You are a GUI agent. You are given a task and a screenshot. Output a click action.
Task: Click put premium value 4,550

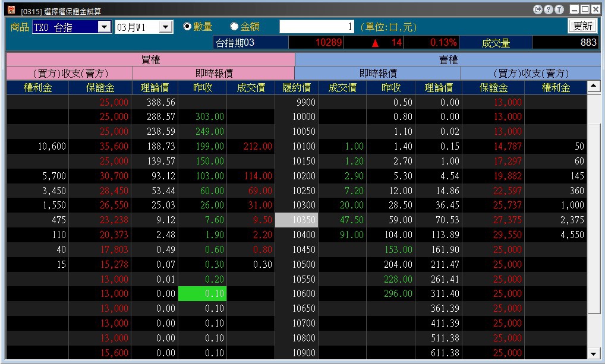click(572, 235)
